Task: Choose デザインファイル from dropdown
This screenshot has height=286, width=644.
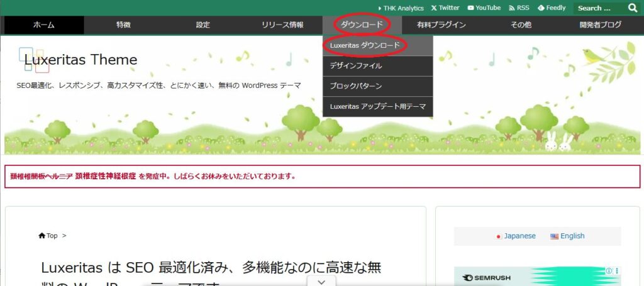Action: [x=377, y=65]
